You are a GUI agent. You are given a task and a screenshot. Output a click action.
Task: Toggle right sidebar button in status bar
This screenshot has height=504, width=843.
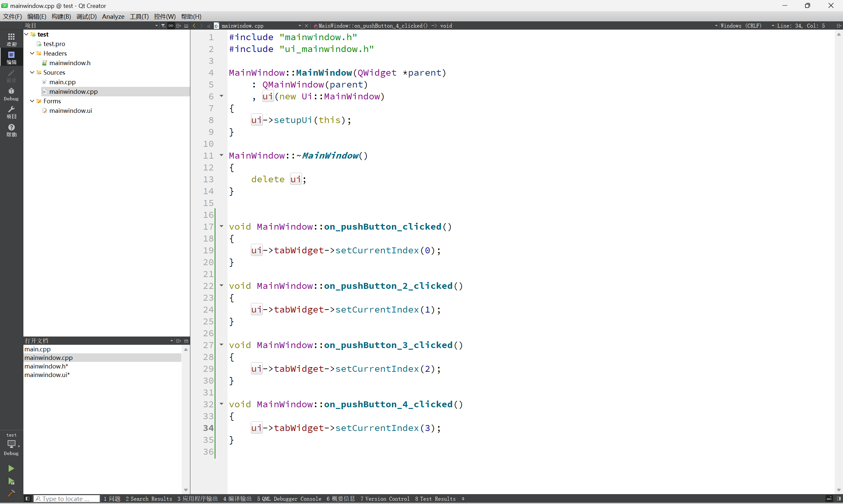839,498
